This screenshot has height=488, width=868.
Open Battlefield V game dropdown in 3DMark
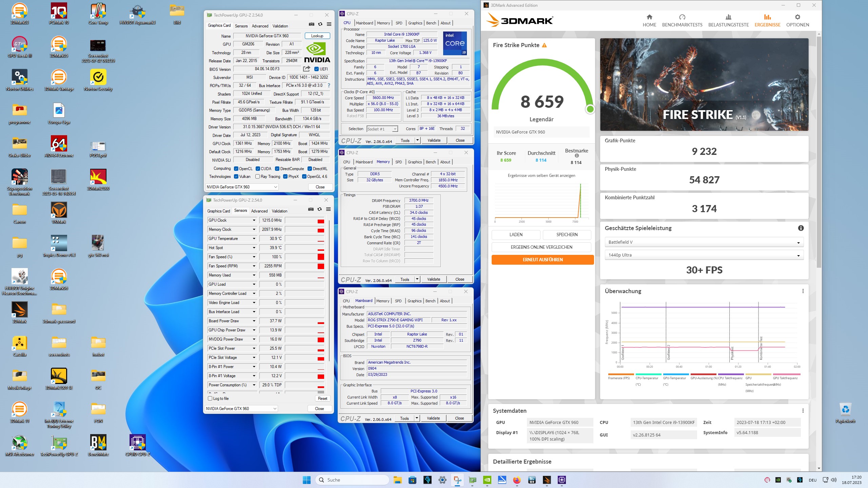[704, 242]
